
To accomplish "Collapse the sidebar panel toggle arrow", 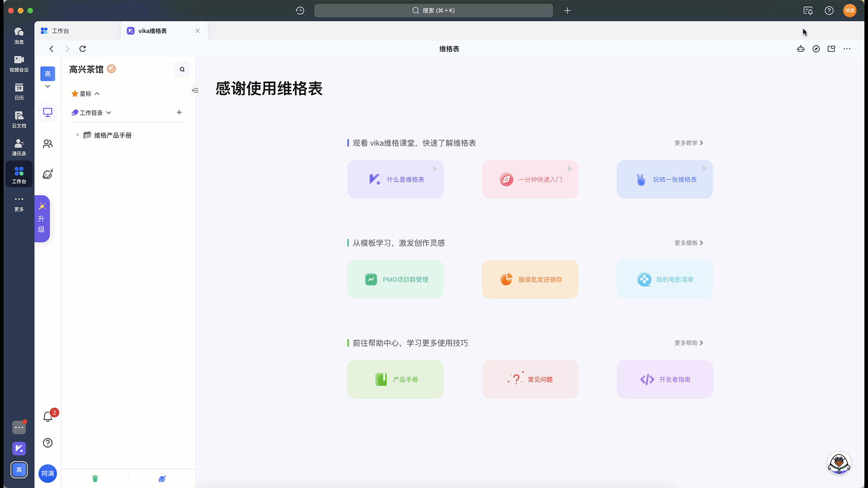I will 195,90.
